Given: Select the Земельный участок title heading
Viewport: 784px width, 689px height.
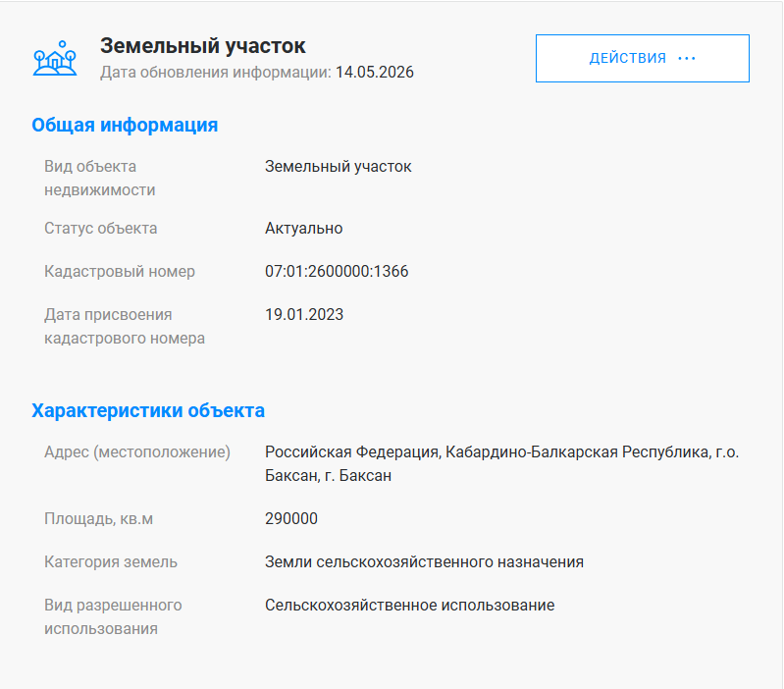Looking at the screenshot, I should click(202, 46).
